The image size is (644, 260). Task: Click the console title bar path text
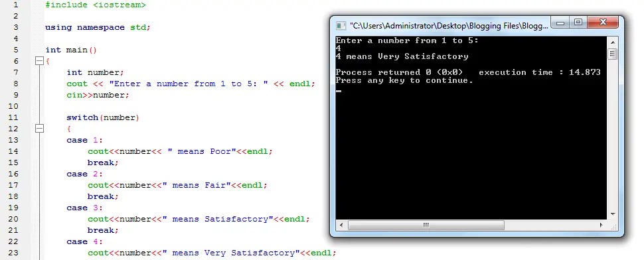coord(449,26)
